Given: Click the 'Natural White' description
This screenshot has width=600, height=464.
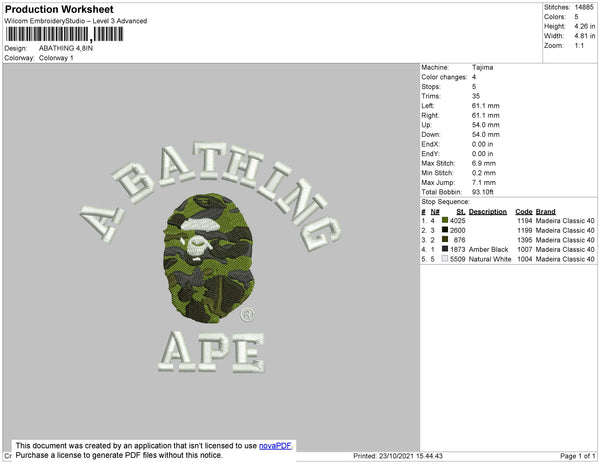Looking at the screenshot, I should (490, 259).
